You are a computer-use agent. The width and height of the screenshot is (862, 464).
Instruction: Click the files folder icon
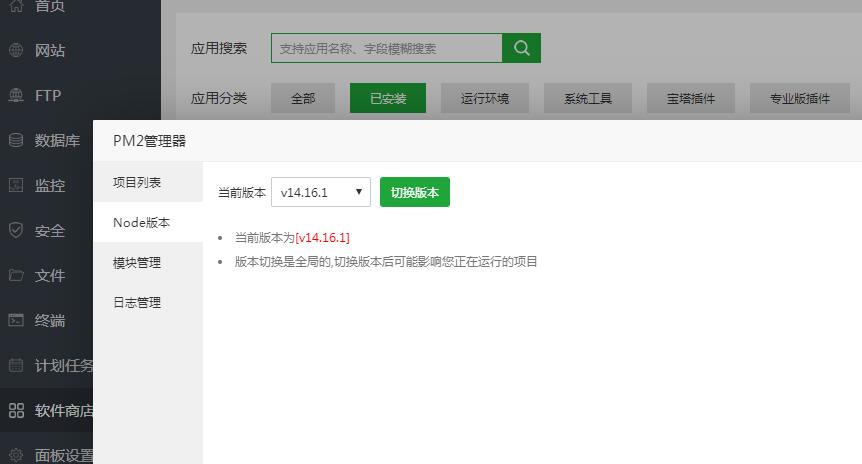pos(16,276)
